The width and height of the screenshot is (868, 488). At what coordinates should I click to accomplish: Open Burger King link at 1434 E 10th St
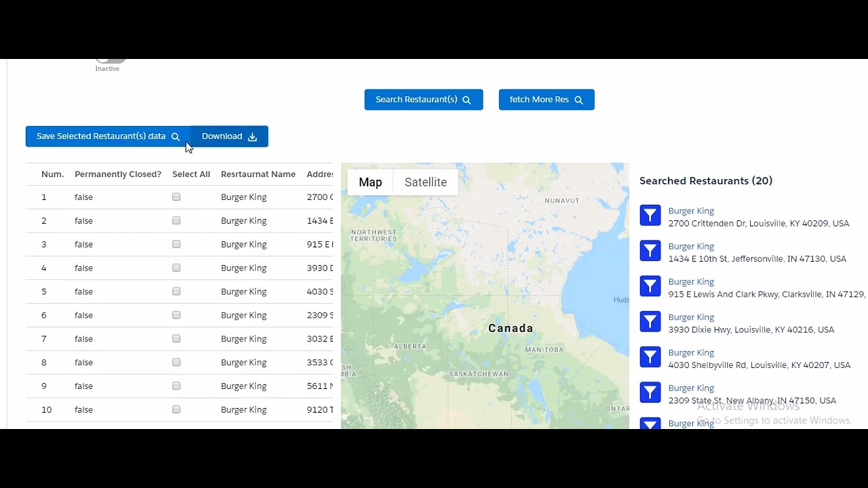point(691,246)
